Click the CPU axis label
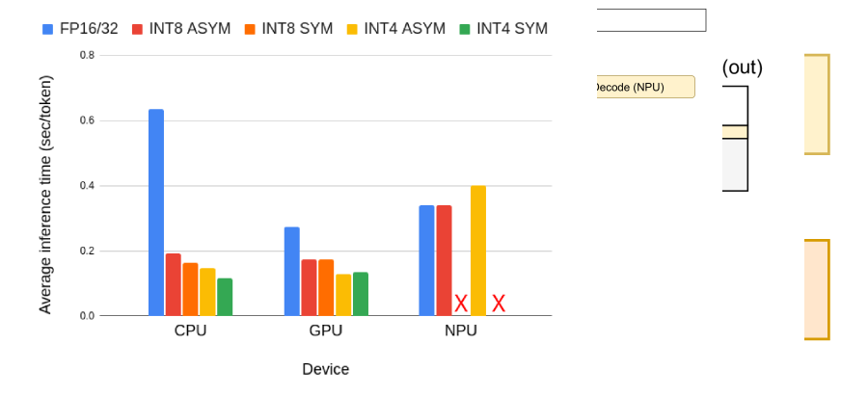The width and height of the screenshot is (868, 397). [x=190, y=331]
